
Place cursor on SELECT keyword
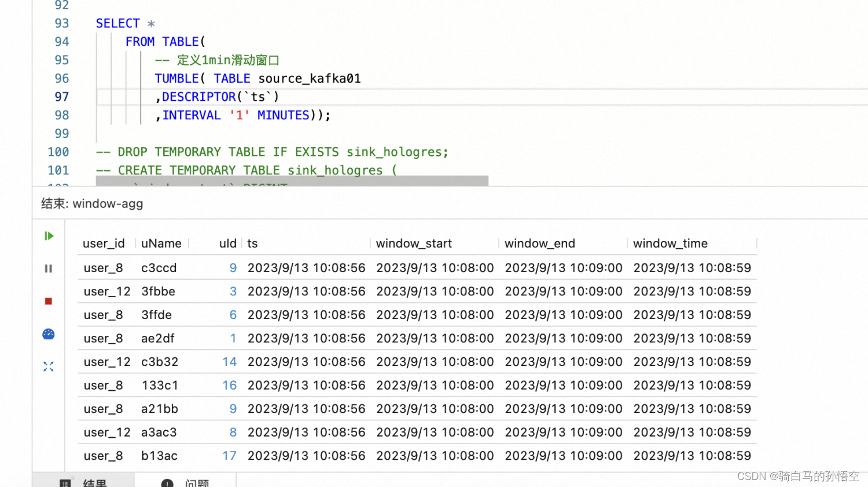pyautogui.click(x=118, y=23)
